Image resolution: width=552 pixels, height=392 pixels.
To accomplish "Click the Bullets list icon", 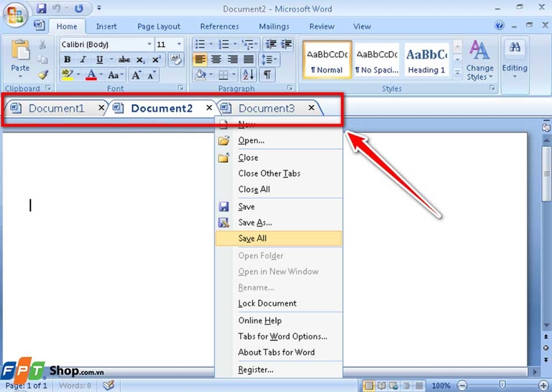I will [x=200, y=44].
